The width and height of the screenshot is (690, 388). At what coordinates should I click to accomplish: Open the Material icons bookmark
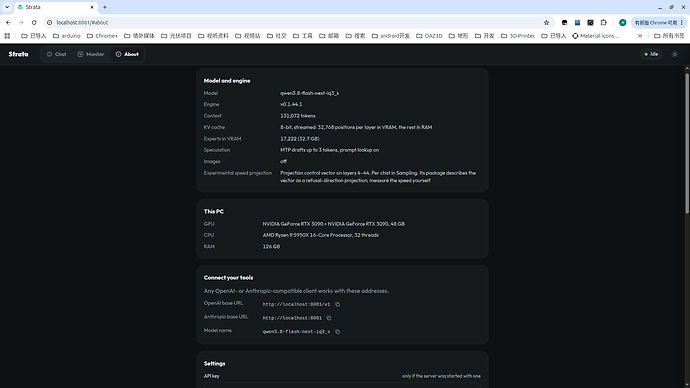click(x=595, y=36)
